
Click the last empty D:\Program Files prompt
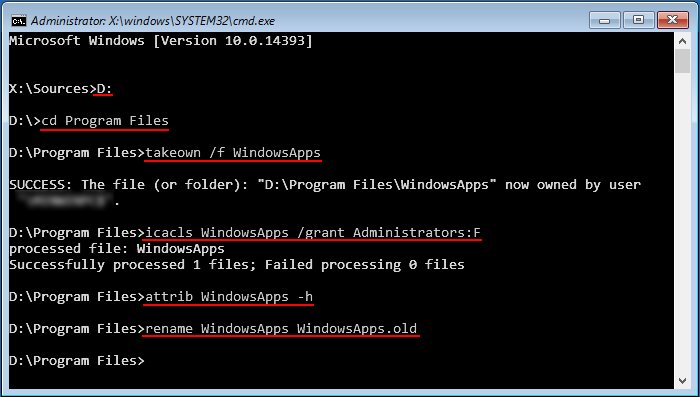tap(77, 361)
